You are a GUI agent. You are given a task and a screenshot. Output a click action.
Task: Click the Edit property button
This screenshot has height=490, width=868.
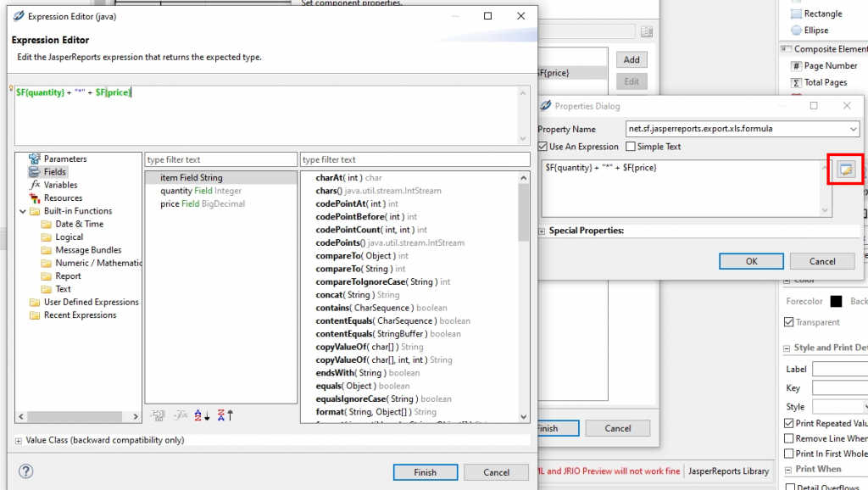[x=632, y=81]
